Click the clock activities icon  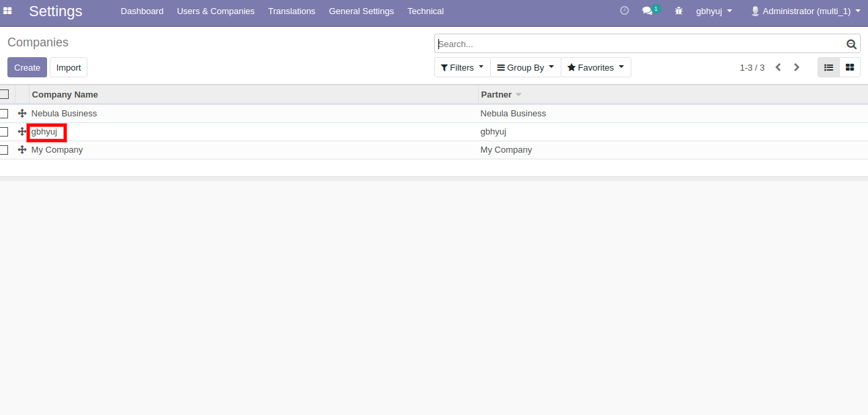click(x=624, y=11)
